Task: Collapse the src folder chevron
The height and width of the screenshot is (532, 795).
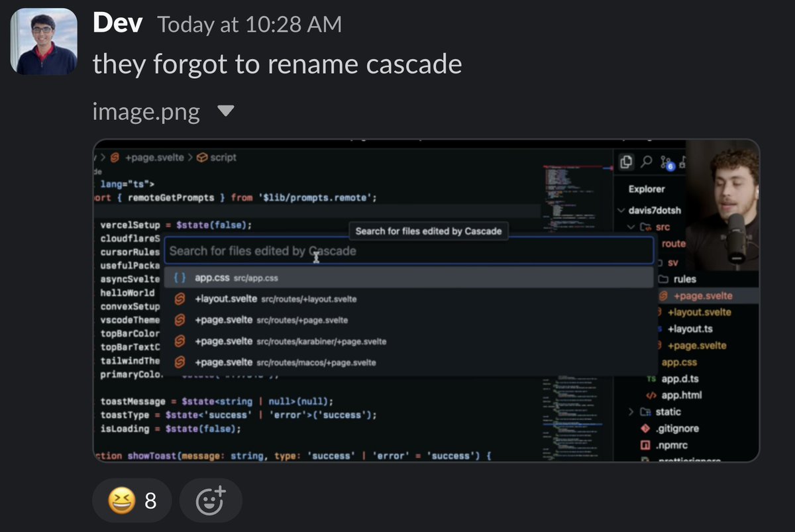Action: [631, 227]
